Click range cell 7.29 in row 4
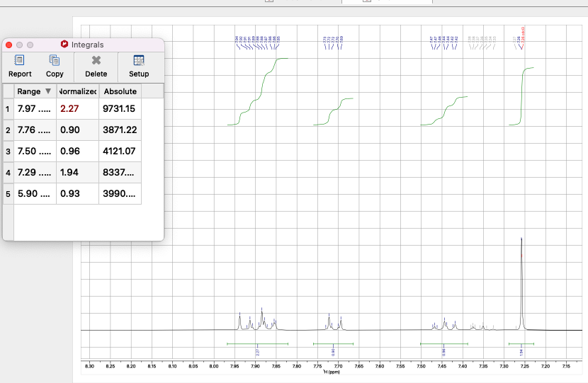This screenshot has height=383, width=588. [35, 173]
